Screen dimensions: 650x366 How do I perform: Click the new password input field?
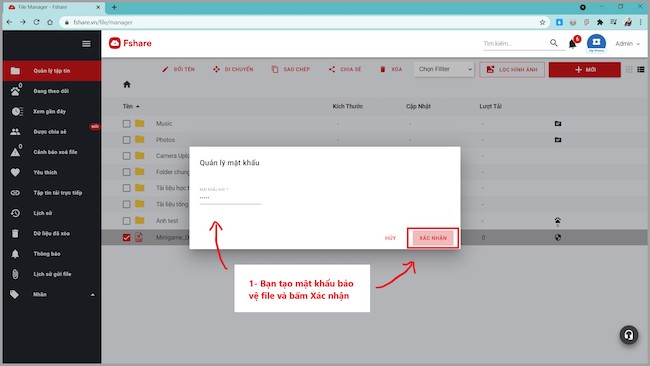[230, 198]
